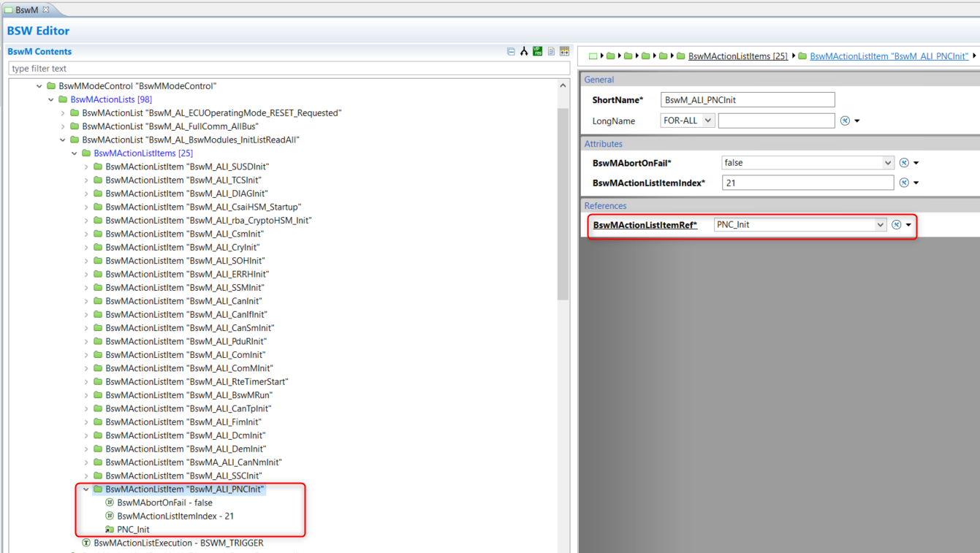The height and width of the screenshot is (553, 980).
Task: Open the arrow menu next to the LongName tool icon
Action: pos(857,121)
